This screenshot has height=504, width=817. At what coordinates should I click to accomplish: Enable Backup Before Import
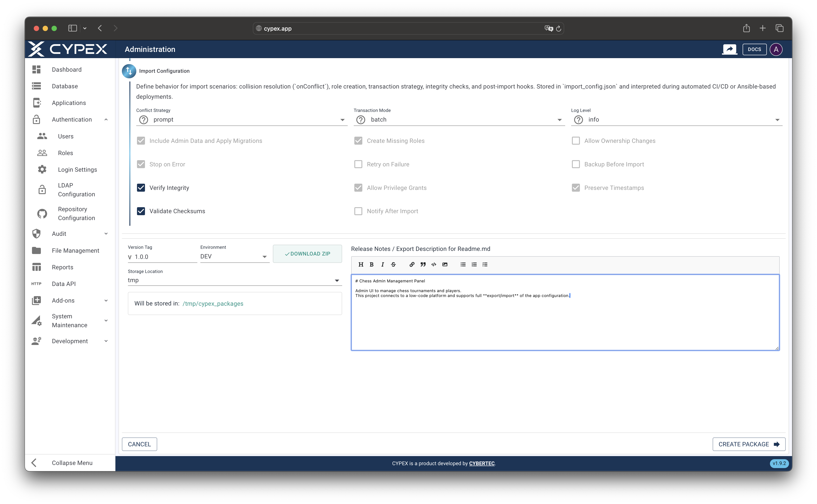tap(575, 164)
